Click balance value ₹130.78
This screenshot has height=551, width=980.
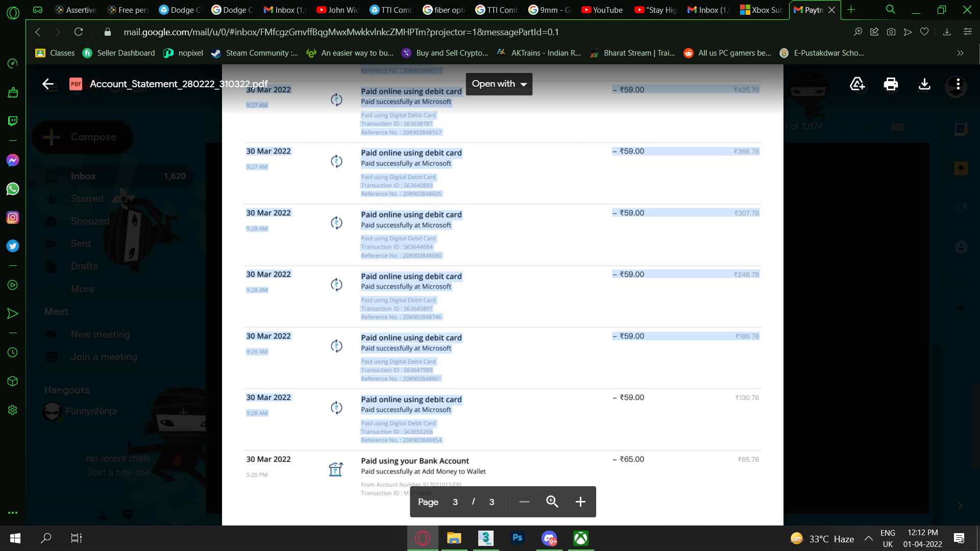tap(747, 398)
